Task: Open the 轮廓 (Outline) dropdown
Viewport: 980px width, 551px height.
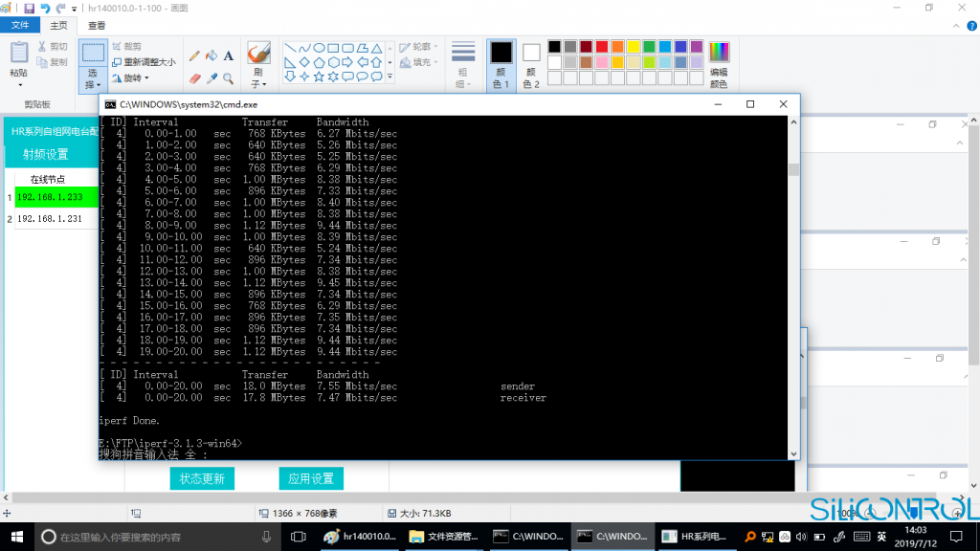Action: (x=419, y=47)
